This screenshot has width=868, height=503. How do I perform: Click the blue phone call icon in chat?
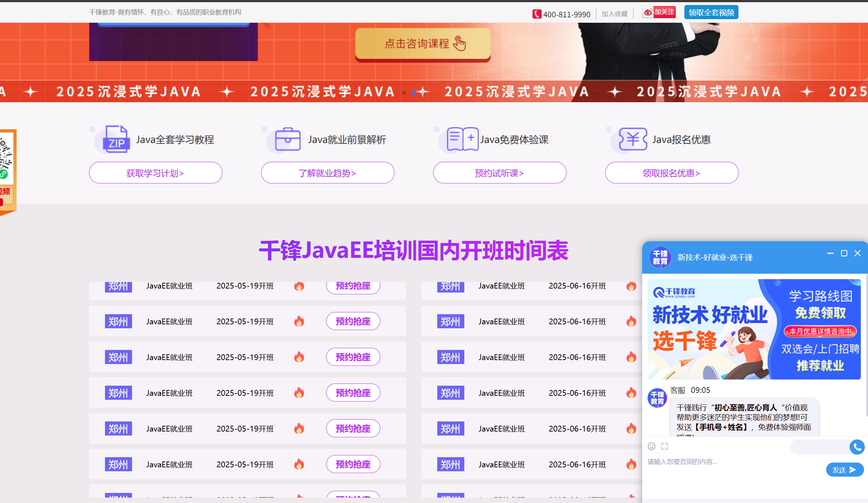(857, 447)
